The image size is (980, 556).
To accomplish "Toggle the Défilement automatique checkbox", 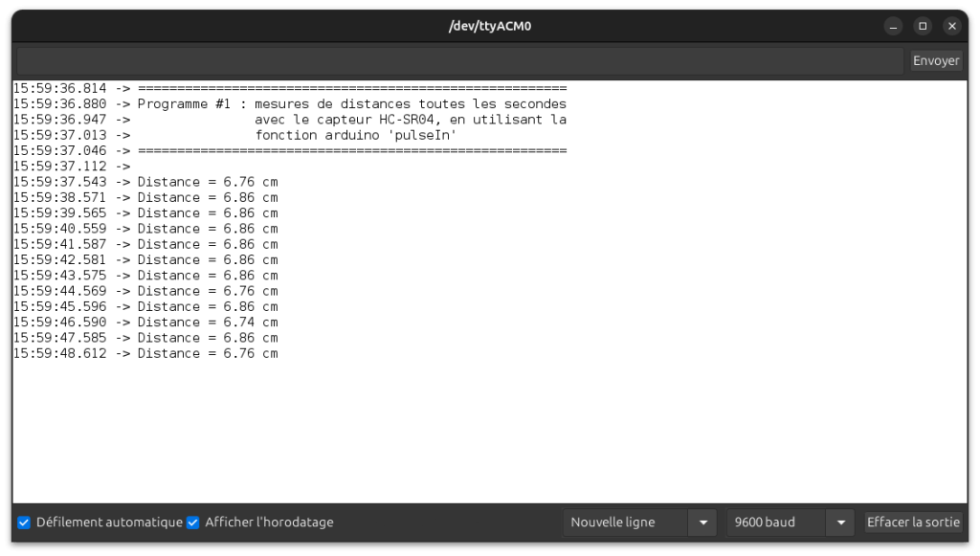I will click(24, 523).
